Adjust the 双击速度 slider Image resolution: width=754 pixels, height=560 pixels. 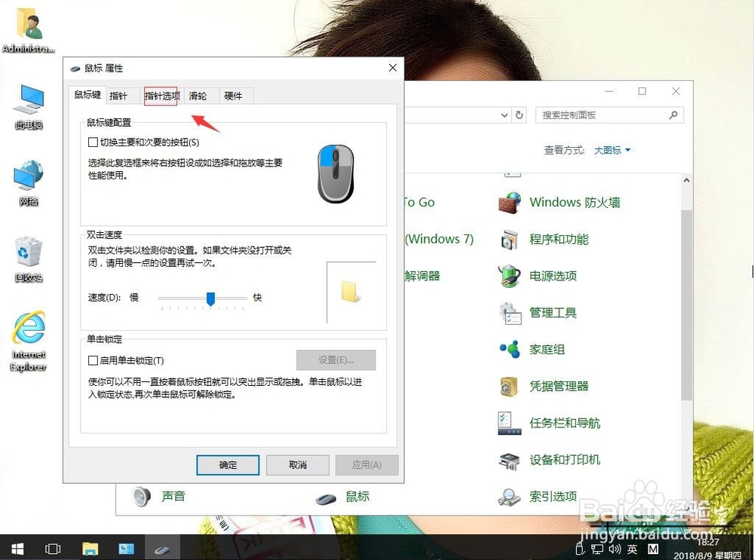coord(210,298)
